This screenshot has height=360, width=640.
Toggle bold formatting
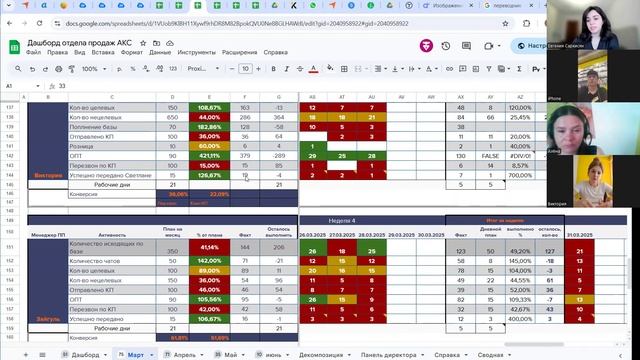pyautogui.click(x=273, y=69)
